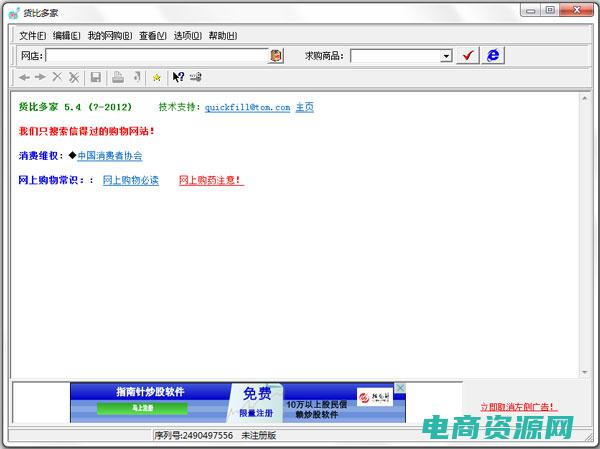Open the 网上购物必读 link
The image size is (600, 449).
pyautogui.click(x=131, y=180)
